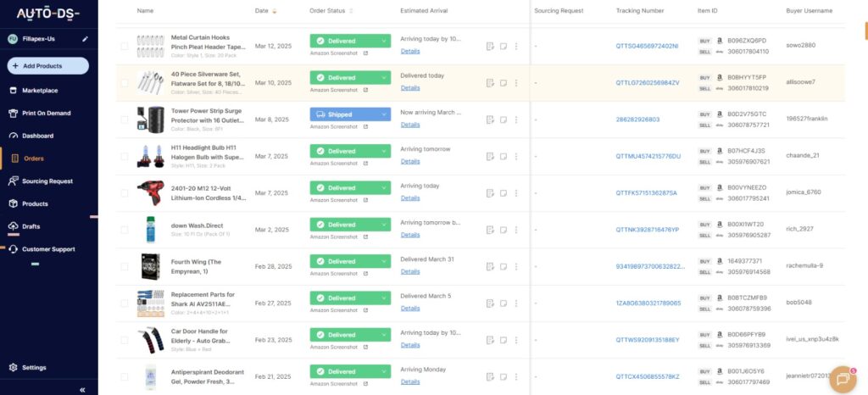
Task: Collapse the sidebar using double chevron icon
Action: [82, 389]
